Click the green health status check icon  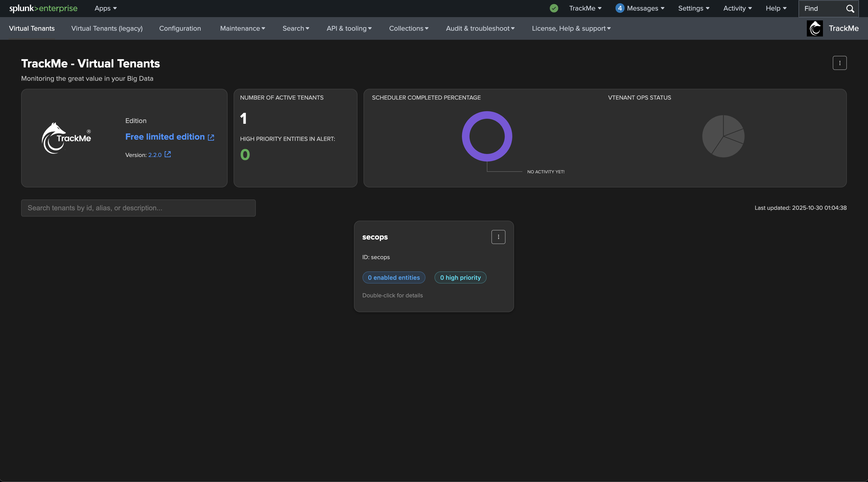pyautogui.click(x=554, y=8)
